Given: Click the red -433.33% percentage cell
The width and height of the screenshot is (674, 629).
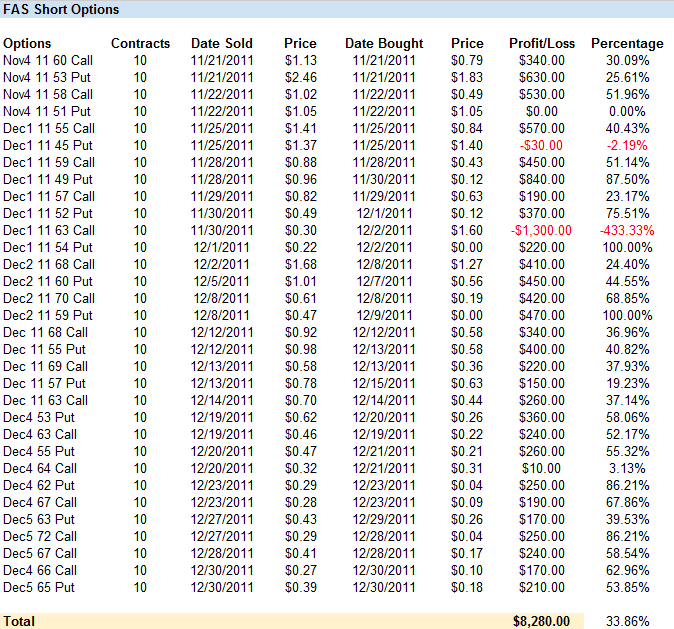Looking at the screenshot, I should [x=627, y=230].
